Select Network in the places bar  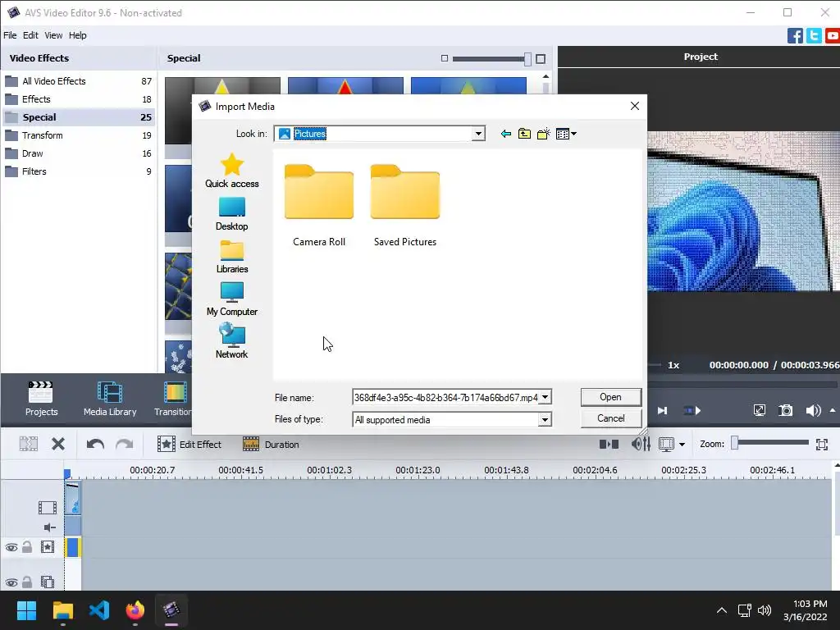(x=232, y=340)
